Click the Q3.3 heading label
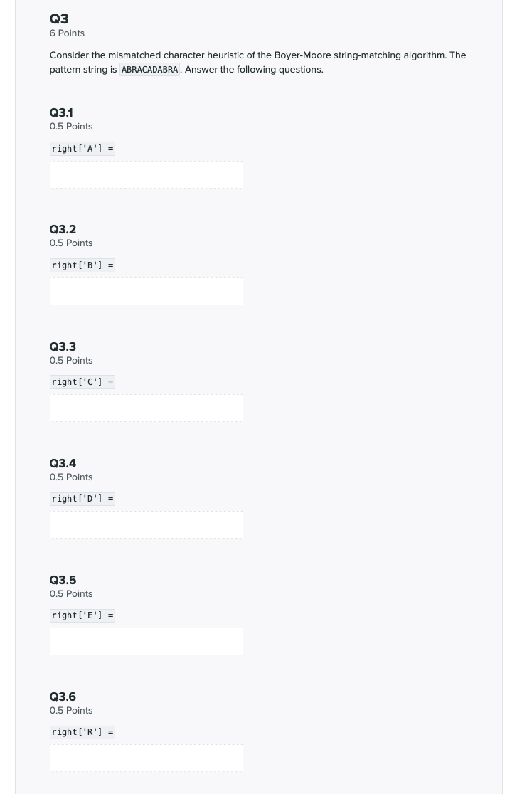Screen dimensions: 532x794 (63, 346)
